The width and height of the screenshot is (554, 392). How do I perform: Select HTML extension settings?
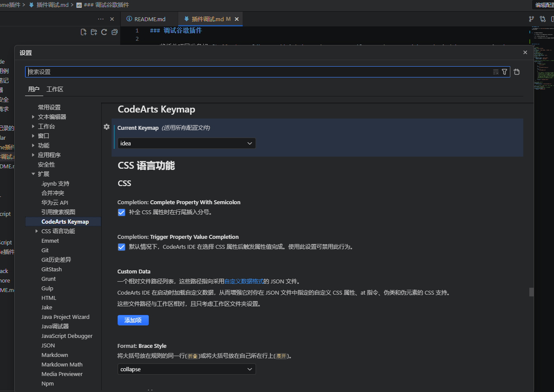49,298
